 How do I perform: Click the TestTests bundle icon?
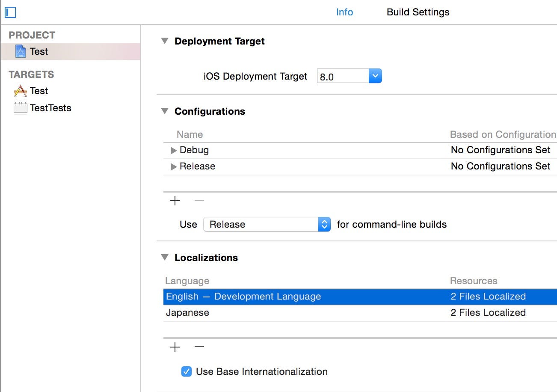click(21, 108)
